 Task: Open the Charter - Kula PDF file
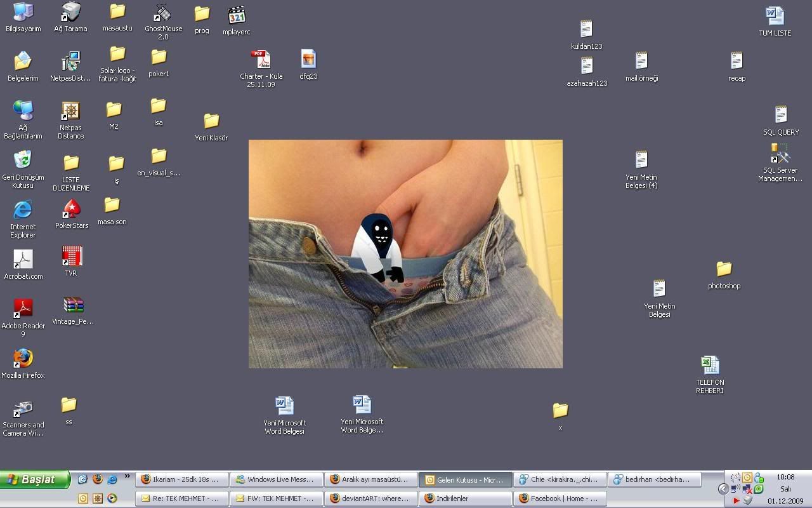pos(261,60)
